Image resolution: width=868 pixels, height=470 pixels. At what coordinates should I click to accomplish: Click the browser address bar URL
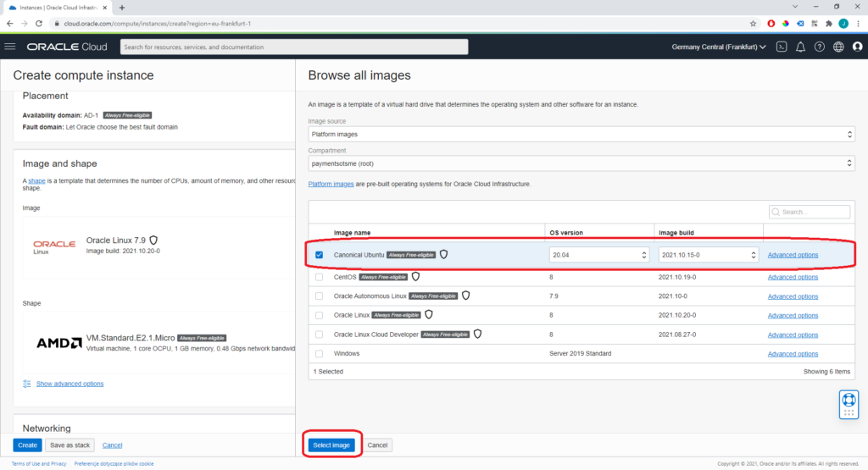(x=157, y=23)
